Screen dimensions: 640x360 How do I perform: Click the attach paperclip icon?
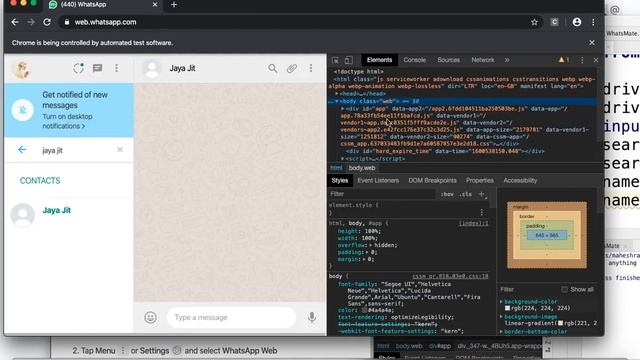pyautogui.click(x=291, y=68)
